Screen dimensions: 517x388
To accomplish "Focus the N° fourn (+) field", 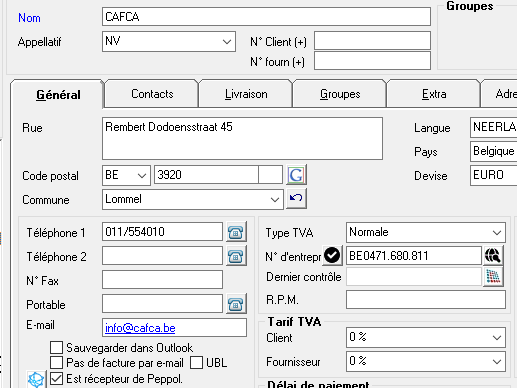I will tap(372, 61).
